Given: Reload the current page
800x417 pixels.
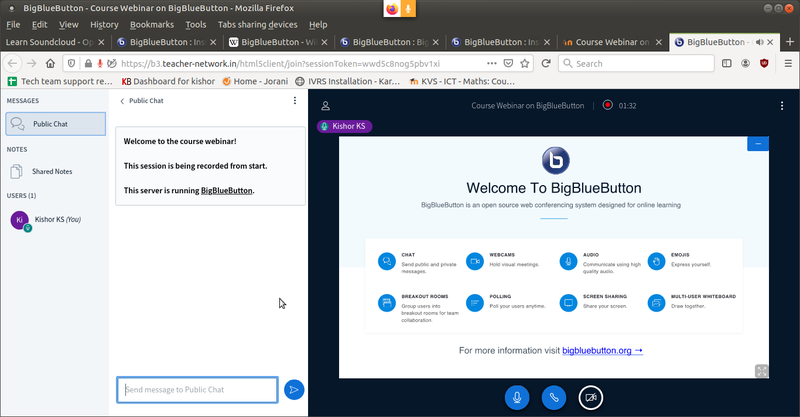Looking at the screenshot, I should coord(546,63).
